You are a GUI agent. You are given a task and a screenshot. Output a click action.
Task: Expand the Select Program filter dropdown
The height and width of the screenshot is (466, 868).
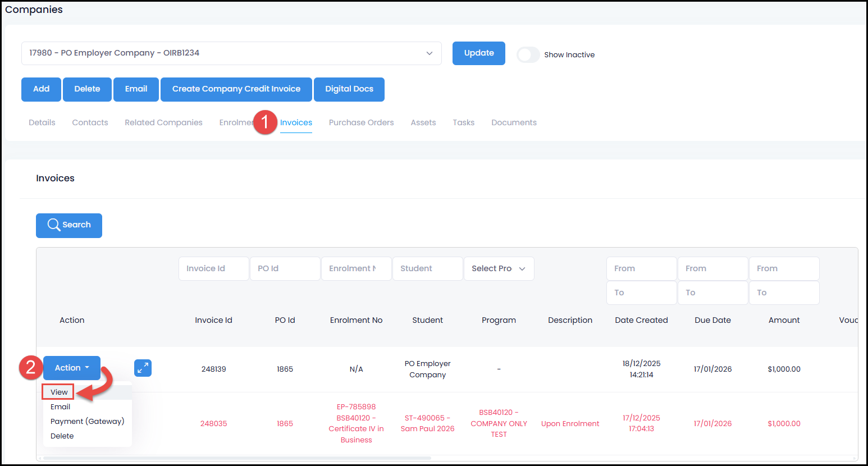coord(499,268)
